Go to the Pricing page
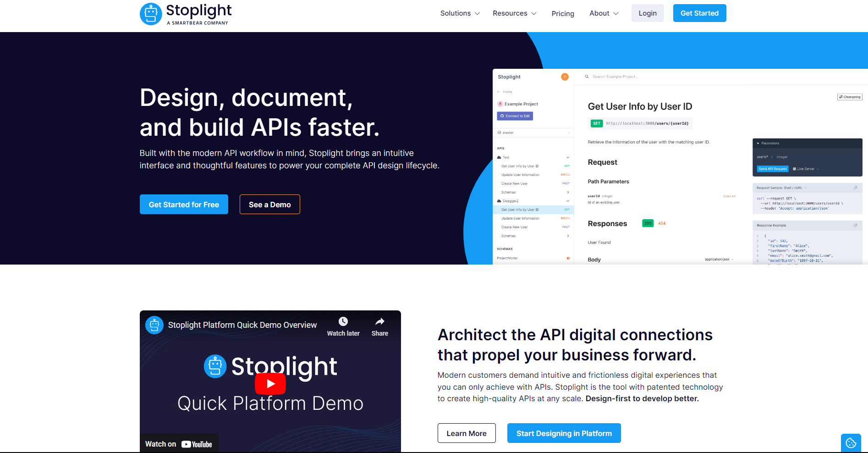This screenshot has width=868, height=453. 563,14
